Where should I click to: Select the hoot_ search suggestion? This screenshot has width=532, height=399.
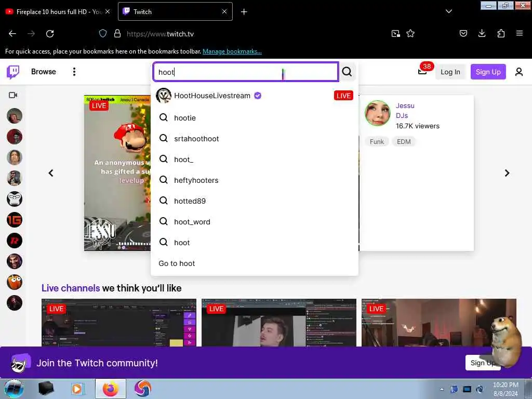click(x=255, y=159)
